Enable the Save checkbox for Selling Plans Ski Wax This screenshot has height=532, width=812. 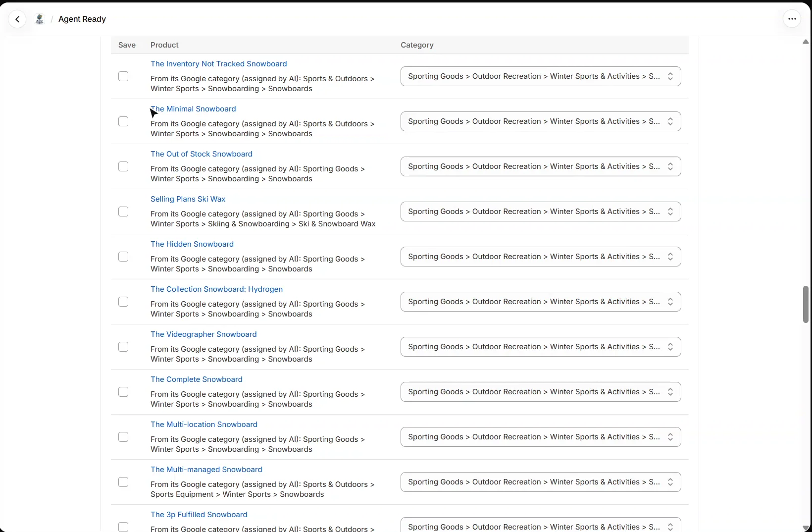[123, 212]
